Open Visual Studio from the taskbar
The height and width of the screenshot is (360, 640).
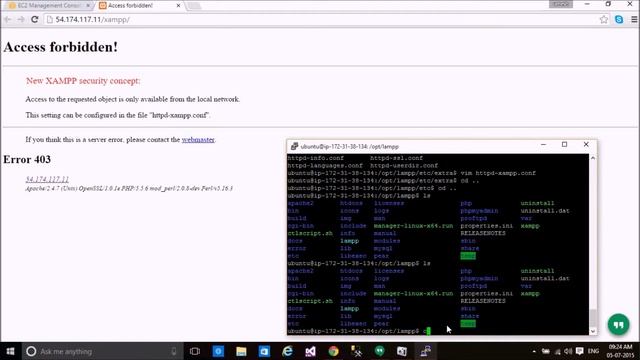point(310,351)
